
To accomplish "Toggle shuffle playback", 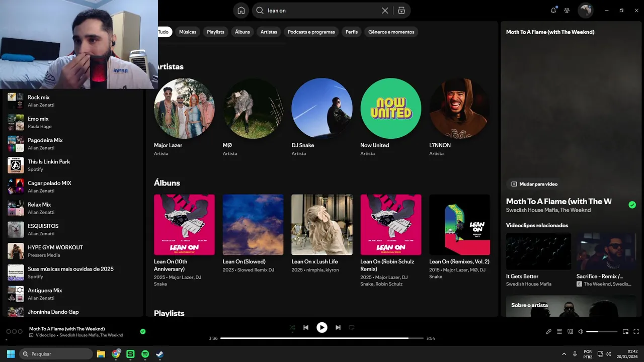I will pyautogui.click(x=292, y=327).
